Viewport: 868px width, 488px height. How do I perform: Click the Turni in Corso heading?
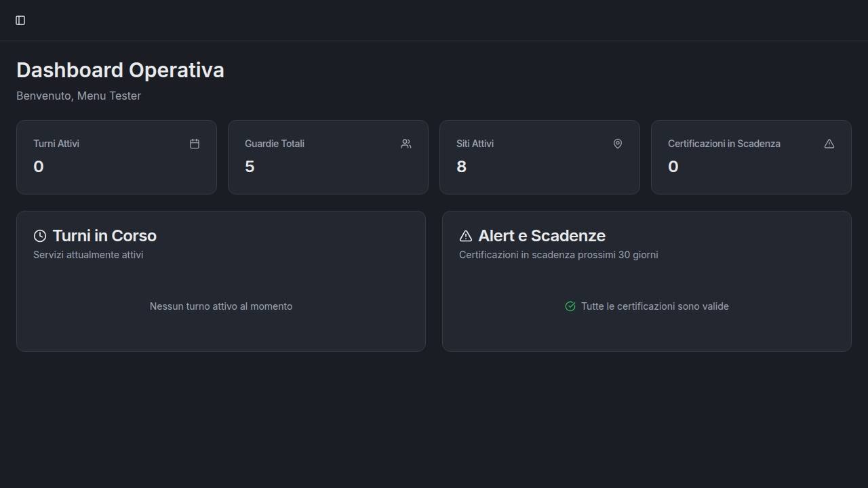coord(104,236)
